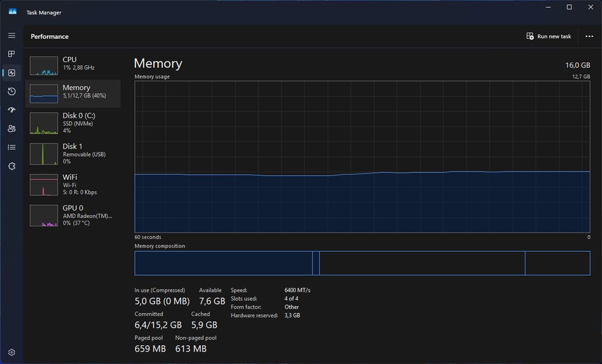The height and width of the screenshot is (364, 602).
Task: Click the Form factor value Other
Action: 292,307
